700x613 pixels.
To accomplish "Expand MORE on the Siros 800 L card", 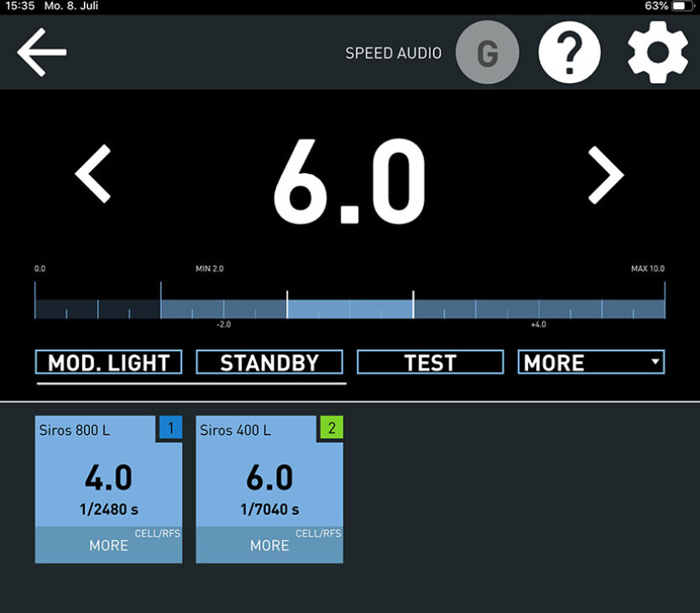I will coord(108,545).
